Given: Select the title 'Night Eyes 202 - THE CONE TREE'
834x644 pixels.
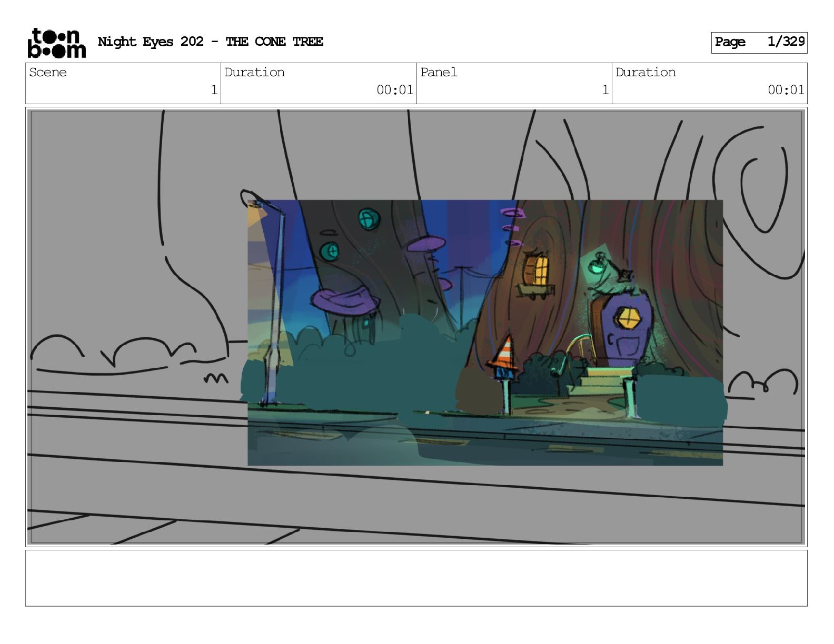Looking at the screenshot, I should click(211, 42).
